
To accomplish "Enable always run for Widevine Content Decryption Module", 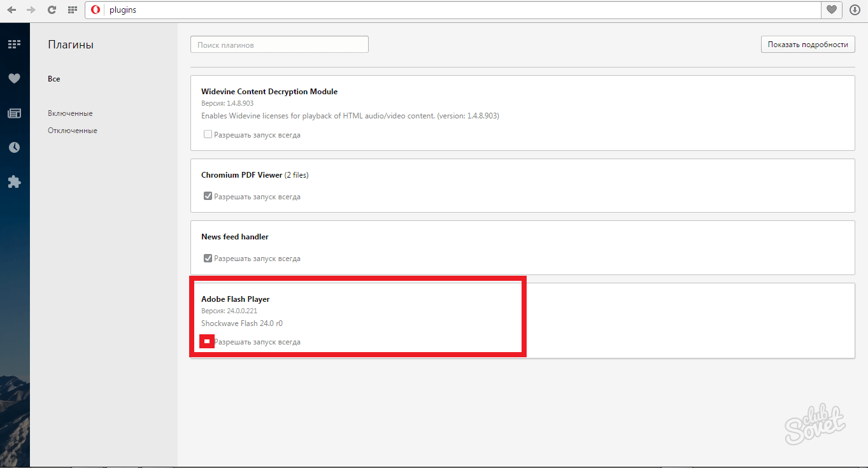I will pyautogui.click(x=208, y=134).
